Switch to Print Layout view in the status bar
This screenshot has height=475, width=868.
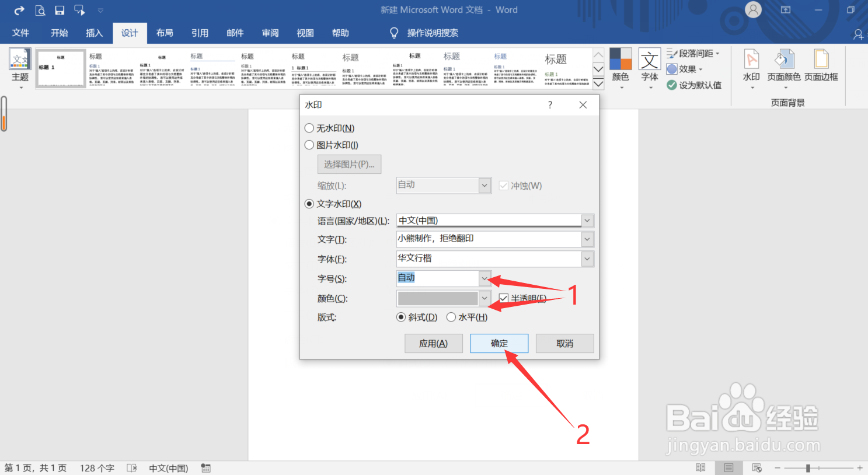(x=728, y=468)
